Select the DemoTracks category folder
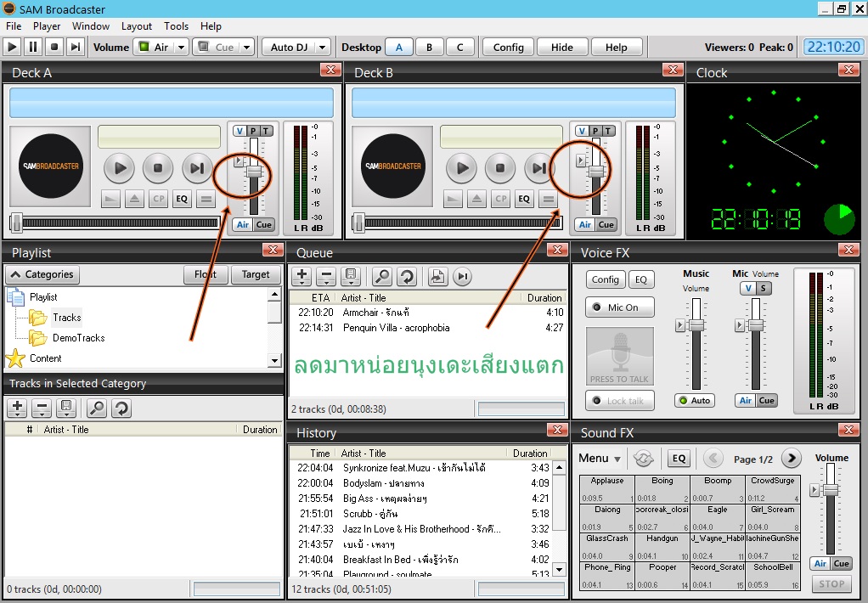This screenshot has height=603, width=868. pyautogui.click(x=79, y=338)
